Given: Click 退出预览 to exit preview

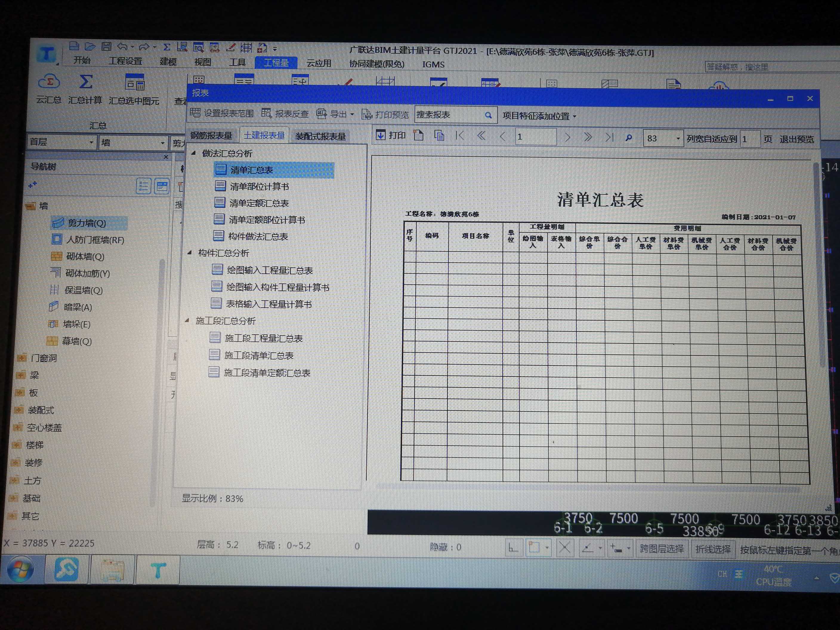Looking at the screenshot, I should click(x=797, y=139).
